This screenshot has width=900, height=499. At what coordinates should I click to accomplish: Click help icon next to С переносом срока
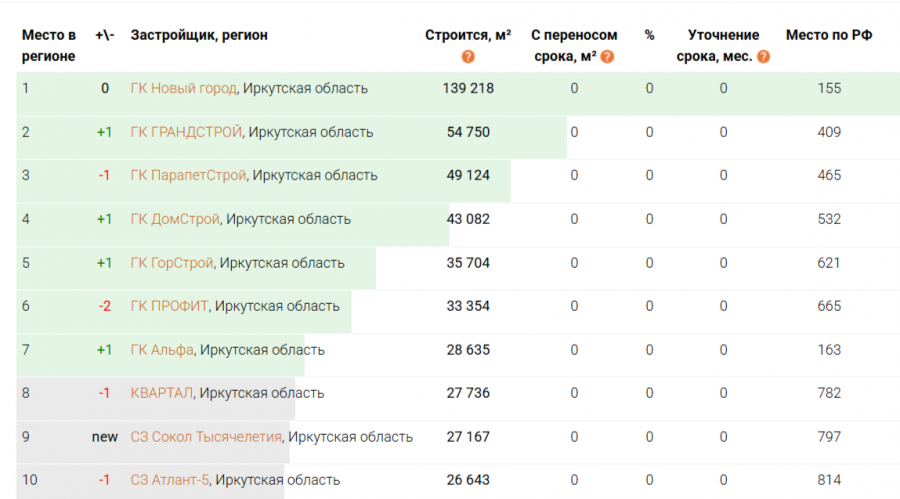[x=607, y=57]
